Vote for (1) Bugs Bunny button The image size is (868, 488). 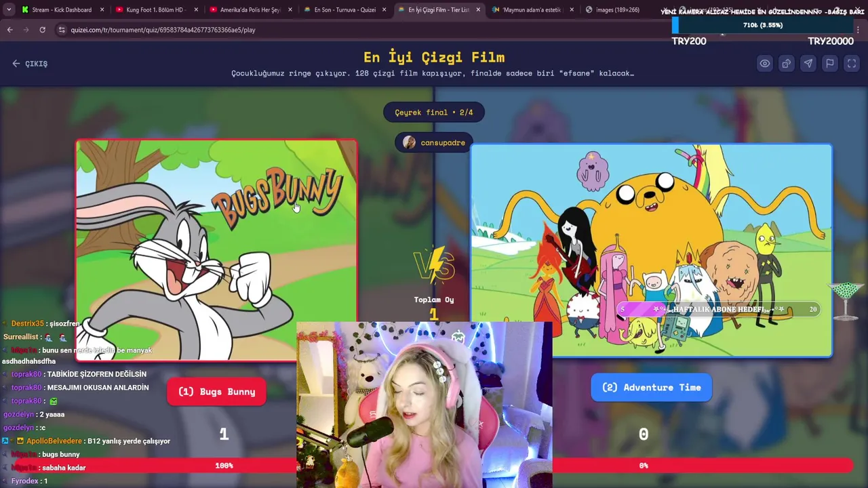click(x=216, y=392)
